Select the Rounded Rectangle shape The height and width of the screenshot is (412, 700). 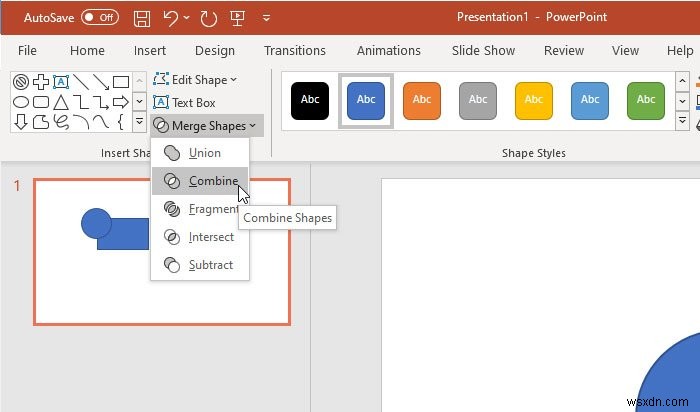(41, 102)
